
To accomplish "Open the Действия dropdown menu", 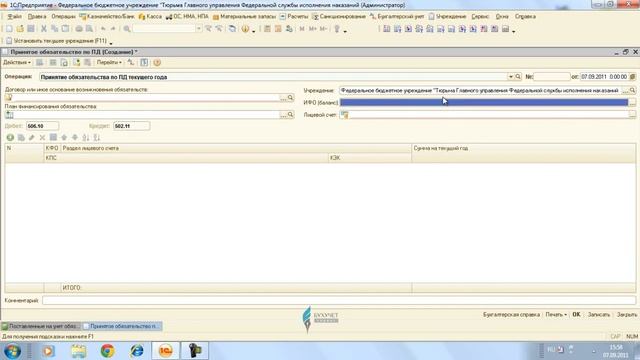I will point(17,62).
